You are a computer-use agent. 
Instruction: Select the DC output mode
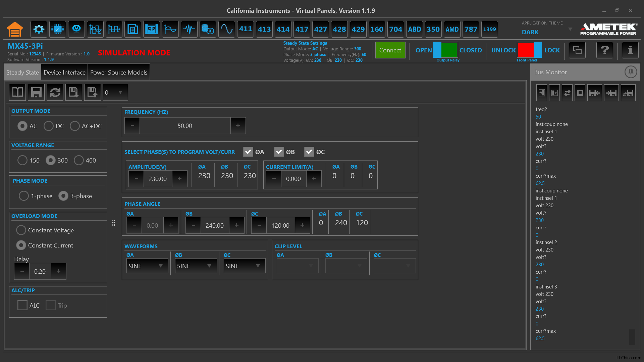coord(54,126)
